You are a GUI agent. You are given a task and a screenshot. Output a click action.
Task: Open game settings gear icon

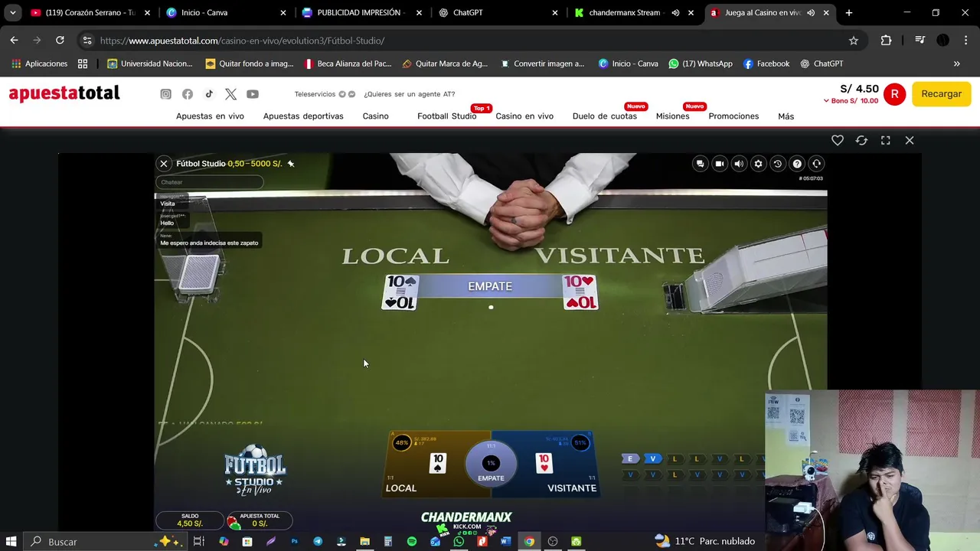759,163
